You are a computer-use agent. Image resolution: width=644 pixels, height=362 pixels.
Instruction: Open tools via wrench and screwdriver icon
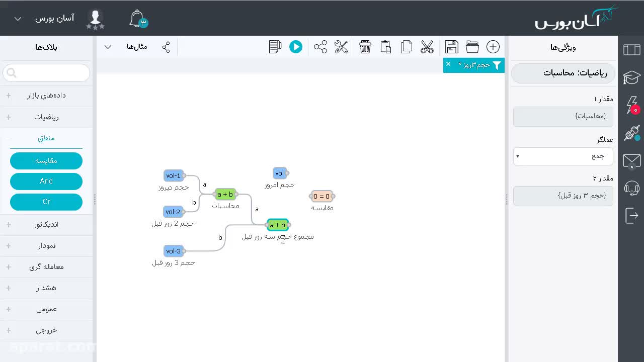click(x=341, y=47)
